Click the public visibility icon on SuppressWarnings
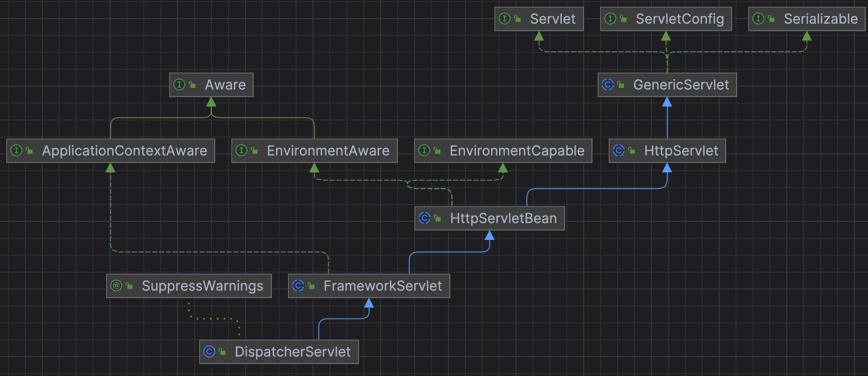 click(129, 286)
